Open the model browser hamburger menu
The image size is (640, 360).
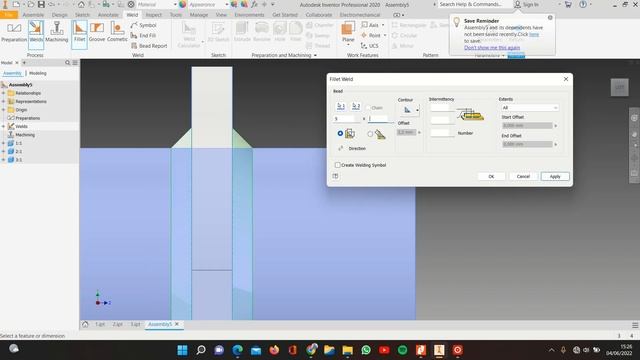click(x=75, y=62)
